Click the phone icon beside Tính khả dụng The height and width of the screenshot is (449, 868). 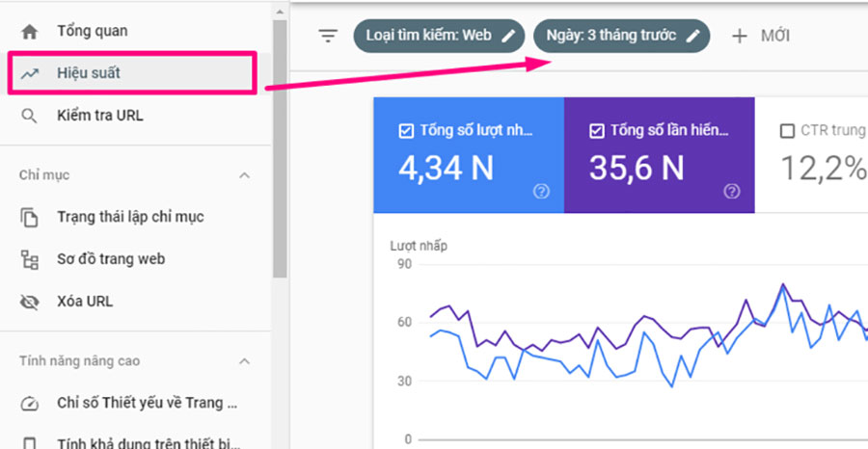point(29,443)
